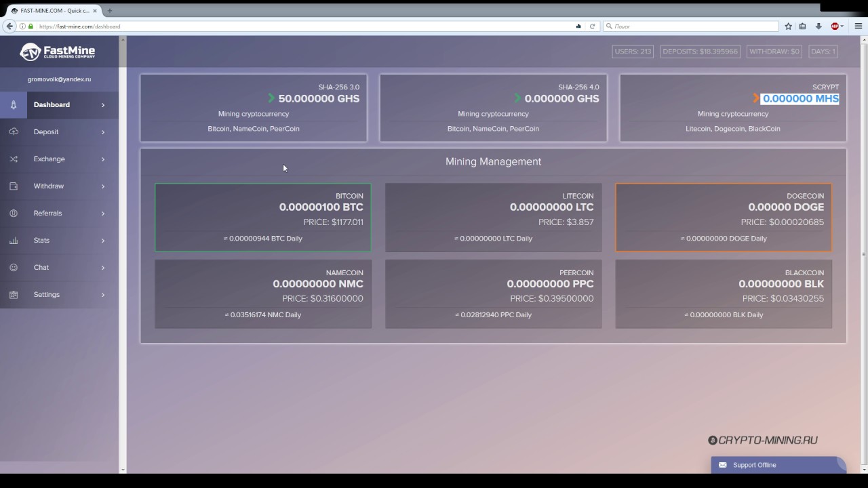Click the sidebar vertical scrollbar

pyautogui.click(x=123, y=254)
